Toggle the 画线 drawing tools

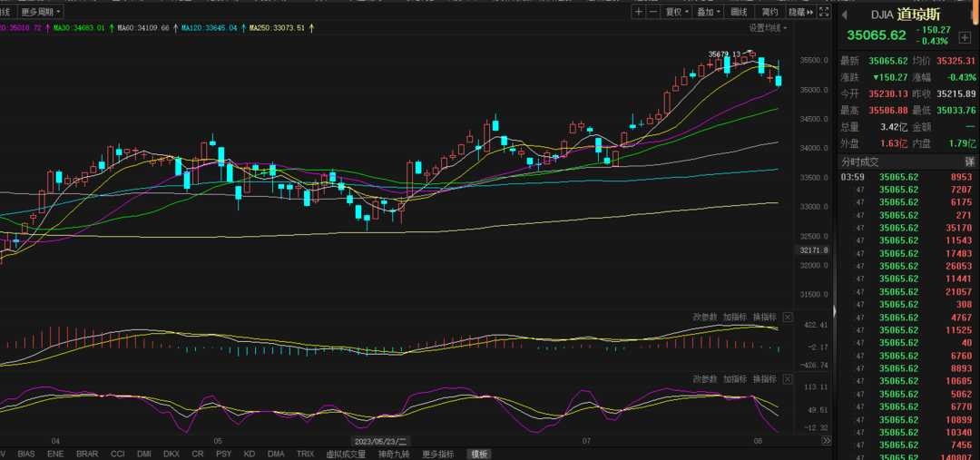740,12
